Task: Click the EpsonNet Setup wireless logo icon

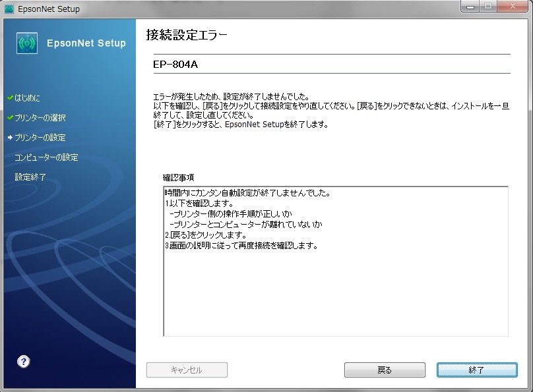Action: pyautogui.click(x=27, y=43)
